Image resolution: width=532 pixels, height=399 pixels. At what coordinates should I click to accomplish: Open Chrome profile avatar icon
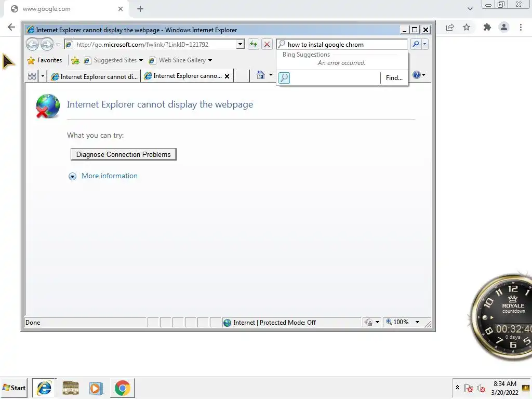point(504,27)
